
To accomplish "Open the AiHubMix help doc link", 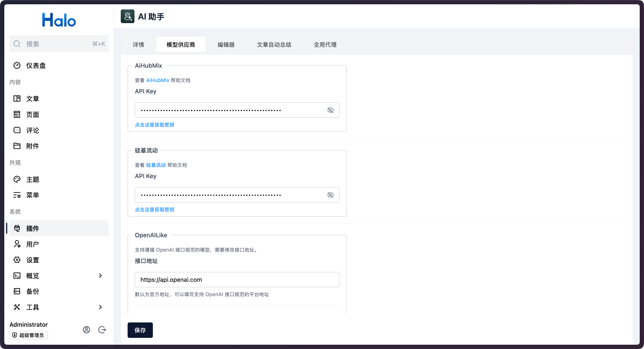I will coord(158,80).
